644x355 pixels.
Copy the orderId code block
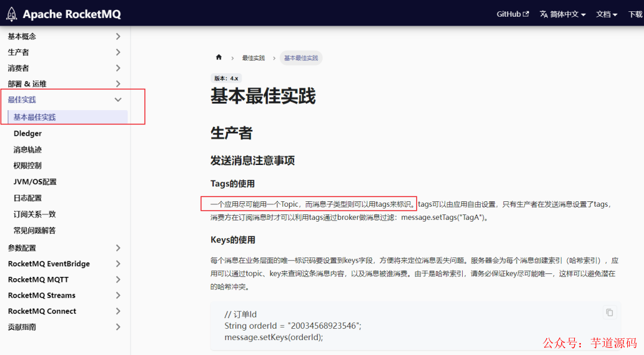609,313
